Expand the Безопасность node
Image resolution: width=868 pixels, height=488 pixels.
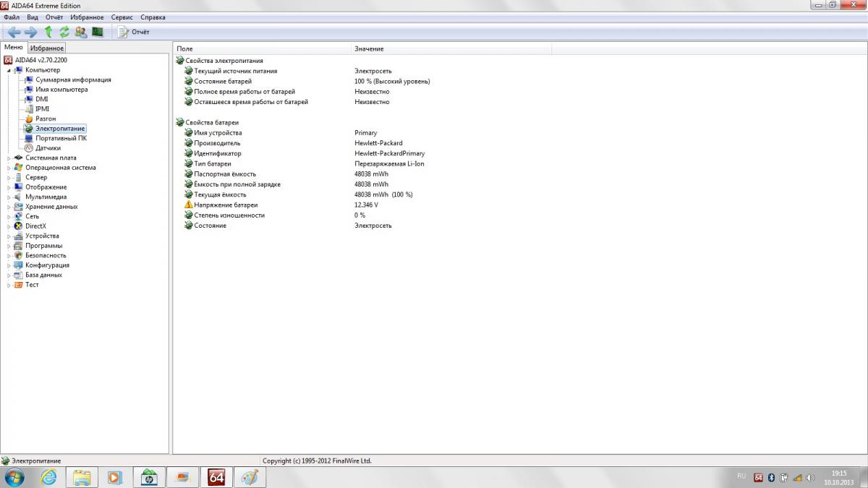[x=9, y=255]
